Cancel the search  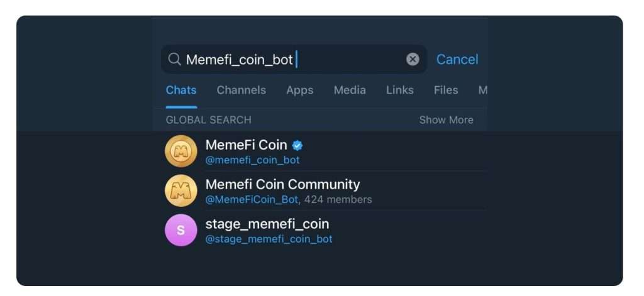click(x=457, y=59)
